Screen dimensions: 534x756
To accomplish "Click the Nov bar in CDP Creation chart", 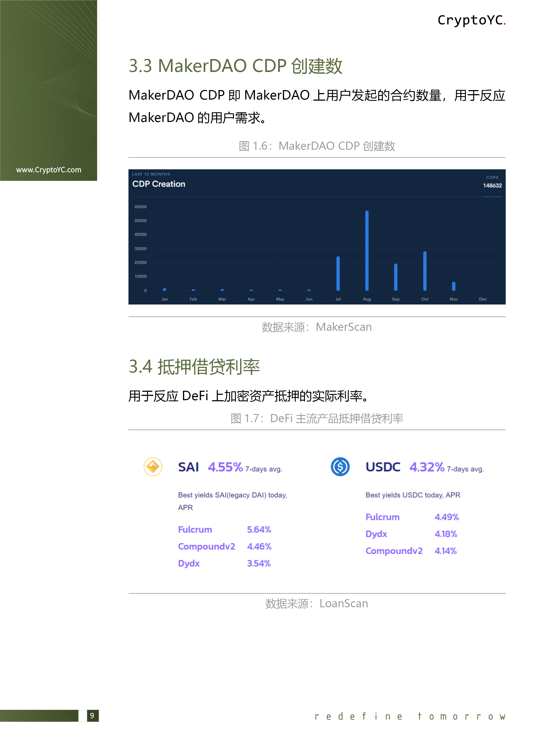I will 454,286.
